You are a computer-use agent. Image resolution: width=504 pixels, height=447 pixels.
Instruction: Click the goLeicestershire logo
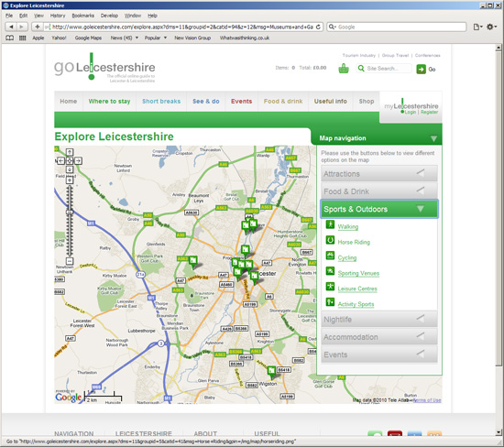(x=104, y=67)
